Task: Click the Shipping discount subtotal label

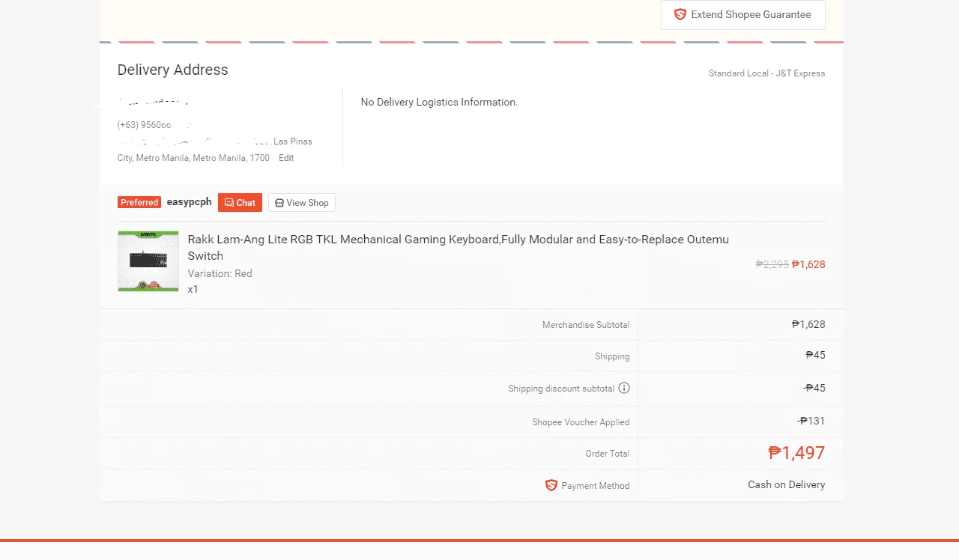Action: click(561, 389)
